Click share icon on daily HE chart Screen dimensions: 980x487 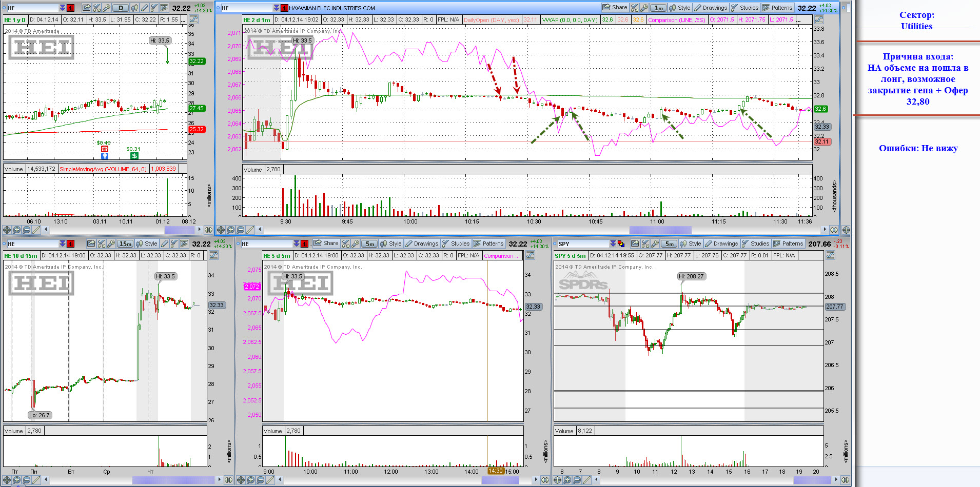(x=86, y=8)
